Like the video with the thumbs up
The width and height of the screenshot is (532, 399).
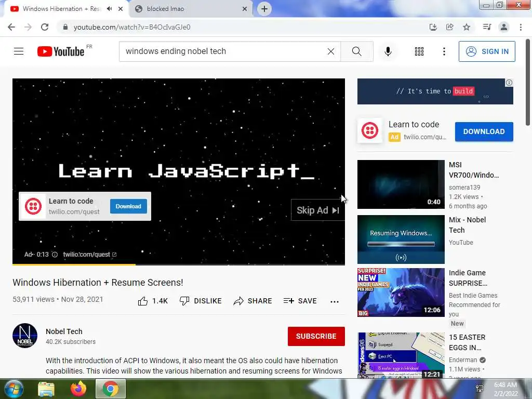(153, 301)
